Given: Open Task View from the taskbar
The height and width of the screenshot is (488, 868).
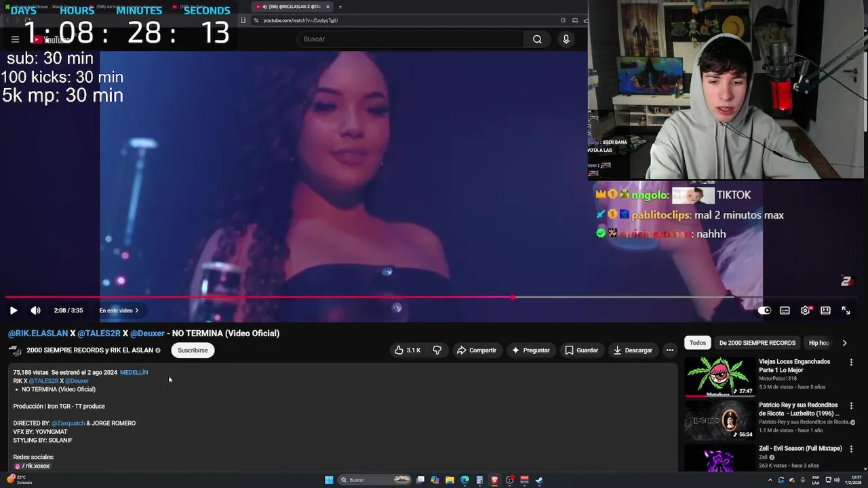Looking at the screenshot, I should click(420, 480).
